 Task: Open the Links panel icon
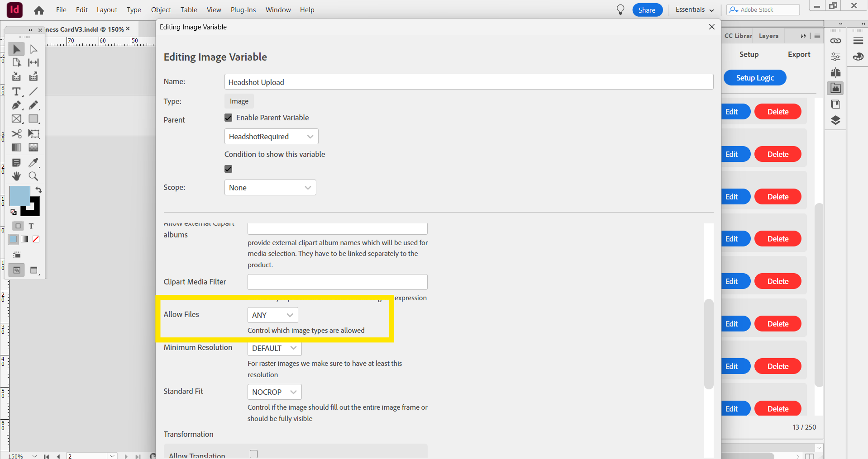tap(835, 41)
